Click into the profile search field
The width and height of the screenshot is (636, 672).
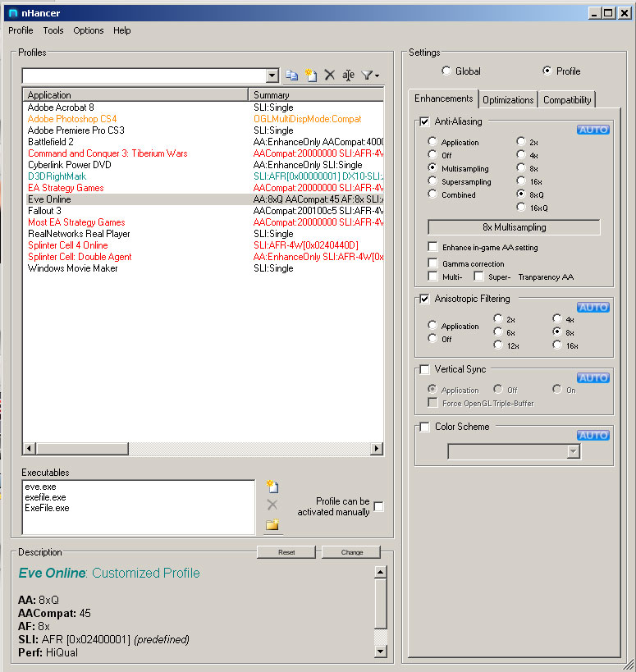tap(144, 75)
